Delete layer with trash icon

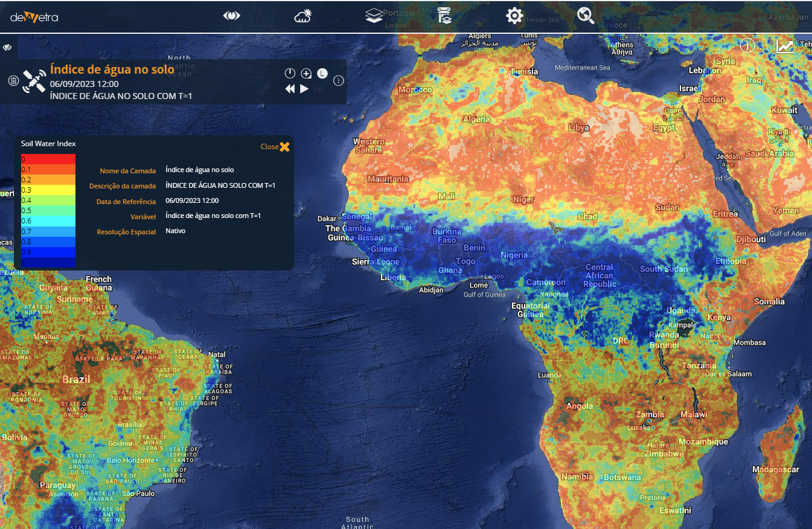13,81
